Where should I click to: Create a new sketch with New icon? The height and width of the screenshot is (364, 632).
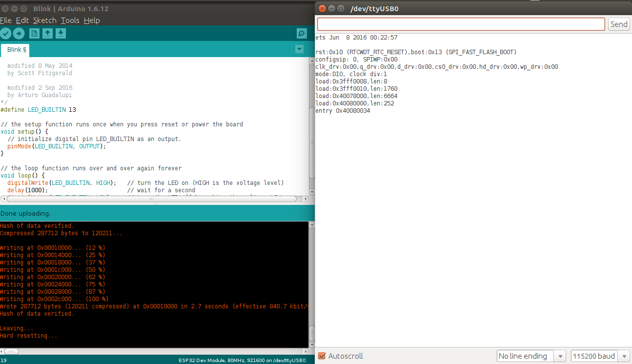click(34, 33)
